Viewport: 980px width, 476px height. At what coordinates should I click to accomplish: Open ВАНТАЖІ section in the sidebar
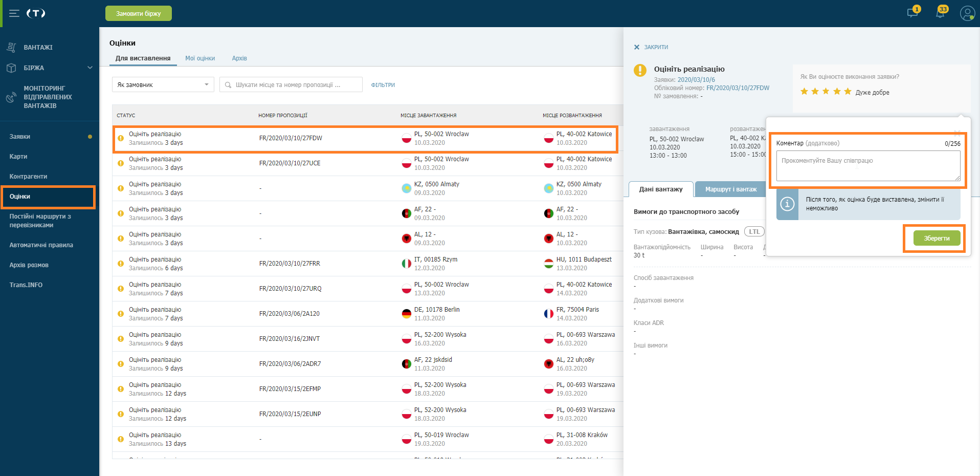(x=38, y=47)
